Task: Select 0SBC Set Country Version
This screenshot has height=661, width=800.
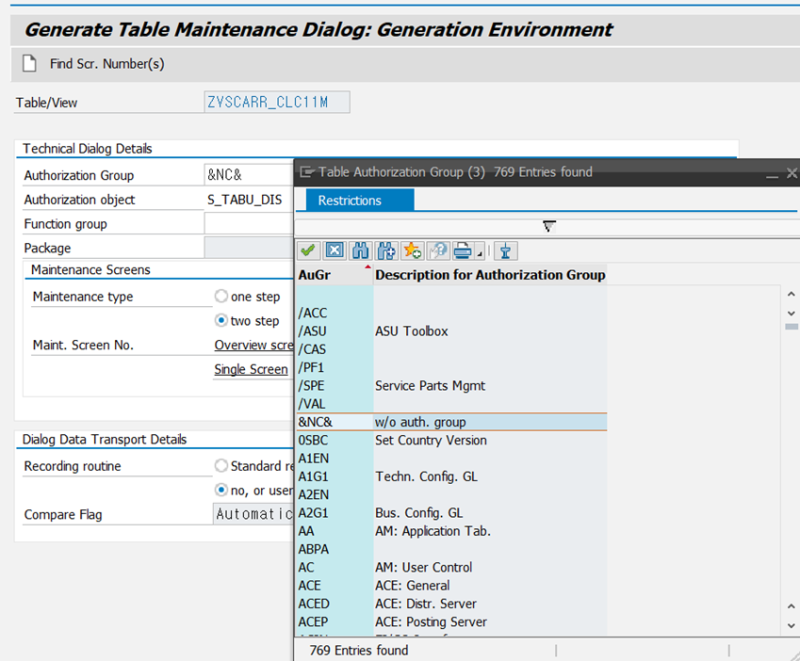Action: (452, 440)
